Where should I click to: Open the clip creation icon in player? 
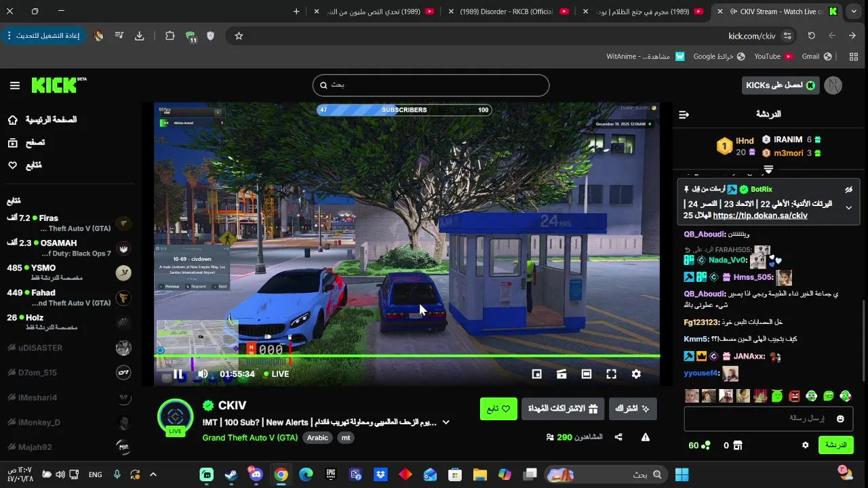coord(561,374)
